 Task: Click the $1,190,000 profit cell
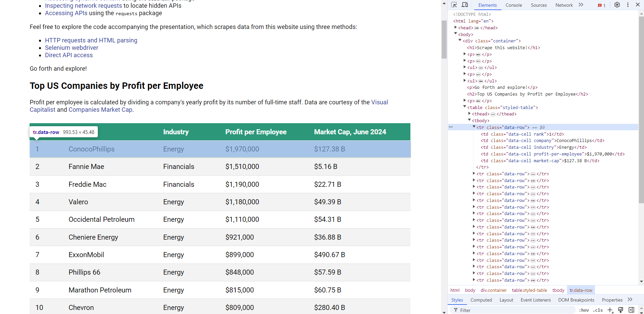pyautogui.click(x=242, y=184)
